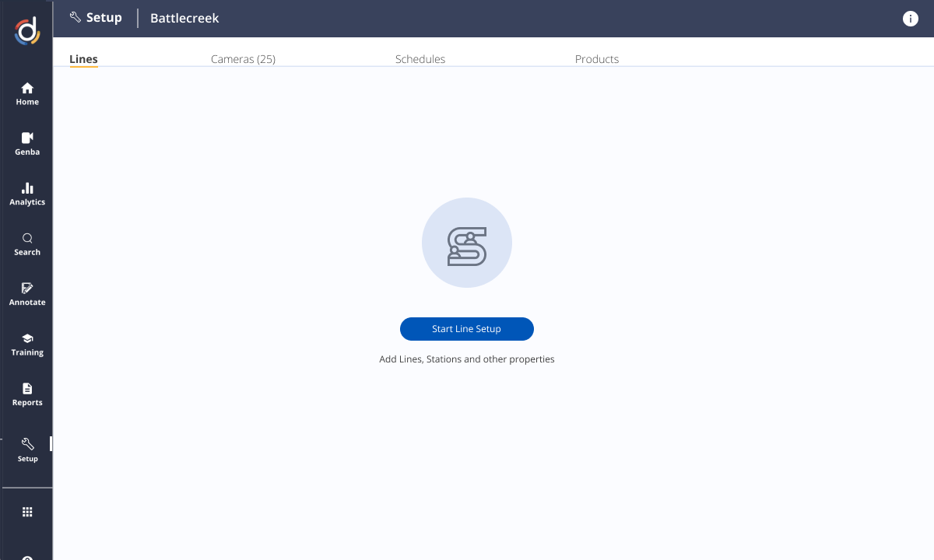
Task: Click the info icon in header
Action: click(x=911, y=19)
